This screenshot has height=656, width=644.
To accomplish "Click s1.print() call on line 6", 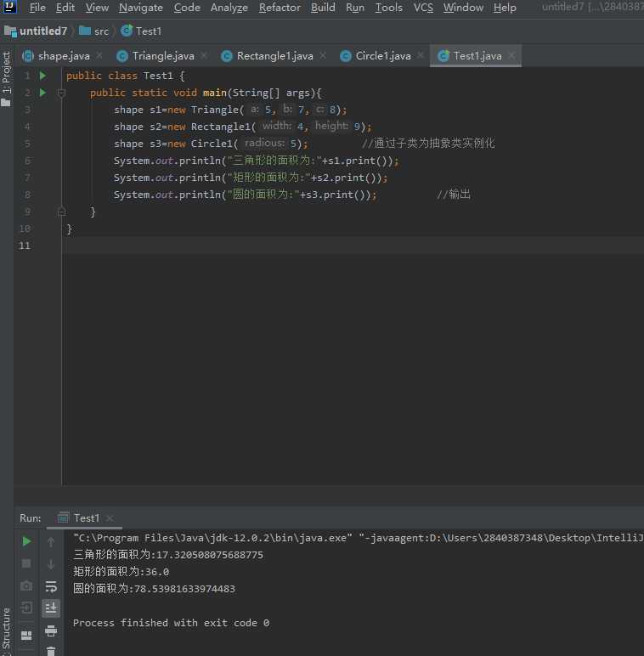I will coord(359,161).
